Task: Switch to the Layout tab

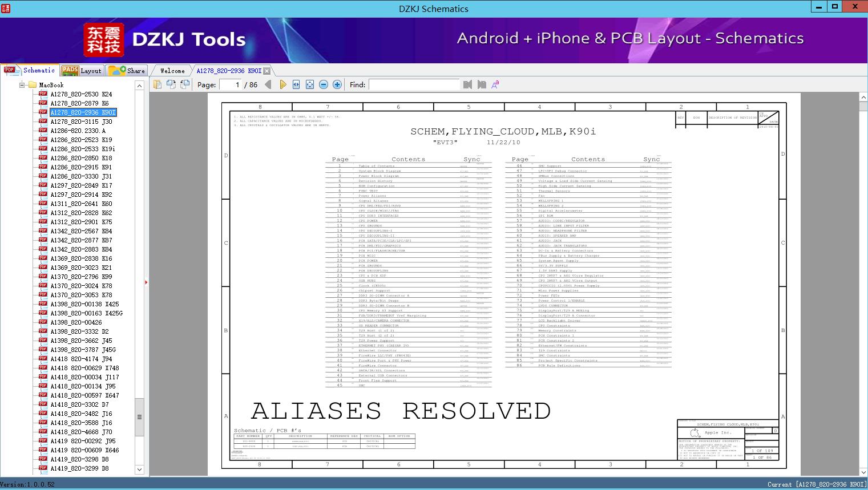Action: click(82, 71)
